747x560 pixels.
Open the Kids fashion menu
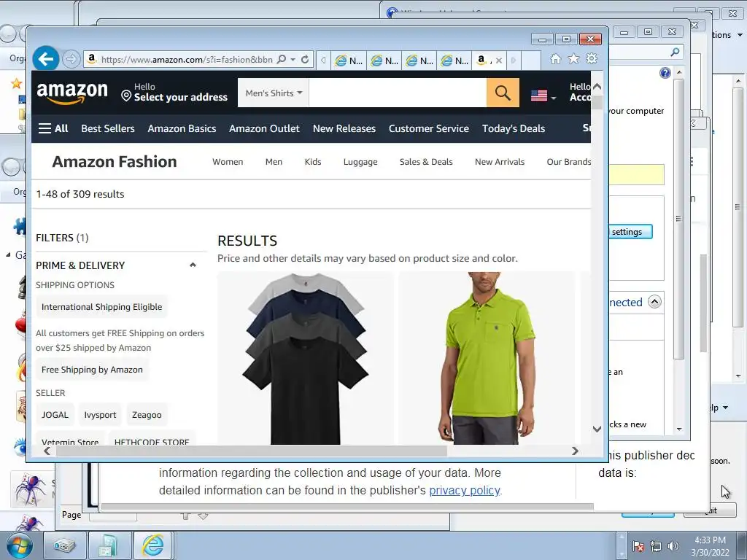313,162
